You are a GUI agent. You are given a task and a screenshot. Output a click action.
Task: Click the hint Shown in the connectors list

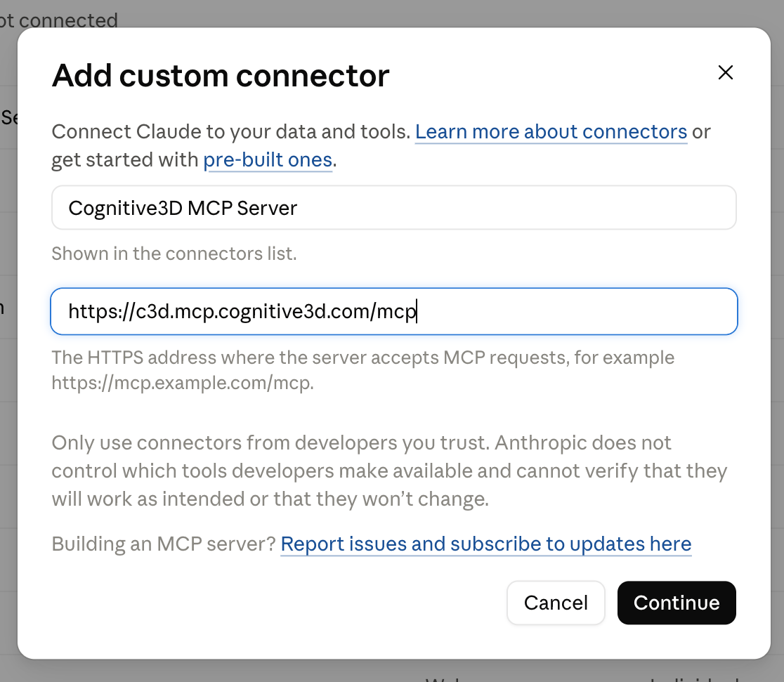click(x=174, y=254)
